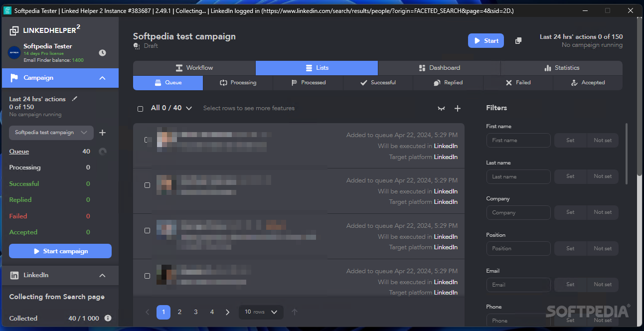Screen dimensions: 644x331
Task: Select the Lists tab
Action: [x=317, y=68]
